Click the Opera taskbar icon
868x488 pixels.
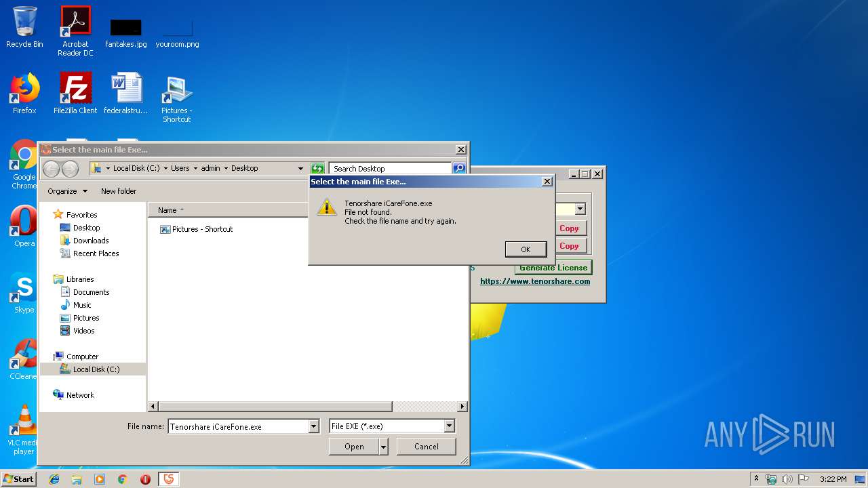[x=145, y=479]
